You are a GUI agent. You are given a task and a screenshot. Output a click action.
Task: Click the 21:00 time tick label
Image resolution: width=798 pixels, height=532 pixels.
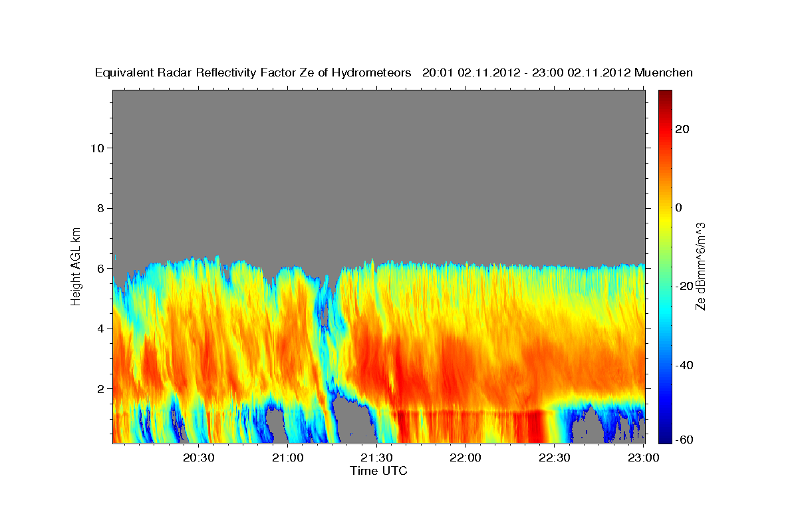tap(289, 458)
